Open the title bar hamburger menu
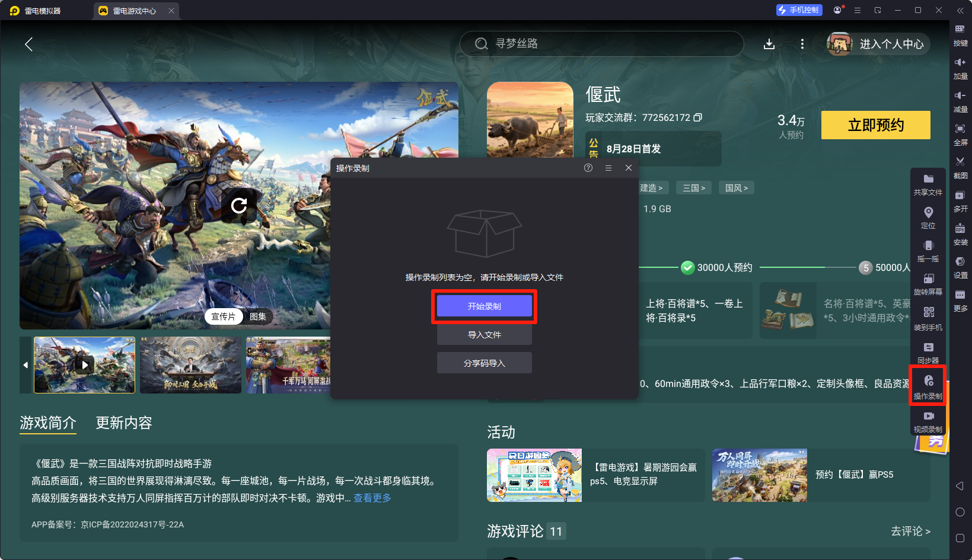The image size is (972, 560). 858,10
